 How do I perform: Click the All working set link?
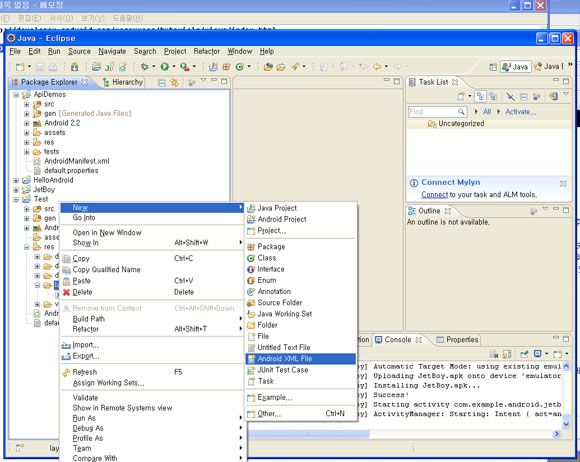pyautogui.click(x=487, y=111)
